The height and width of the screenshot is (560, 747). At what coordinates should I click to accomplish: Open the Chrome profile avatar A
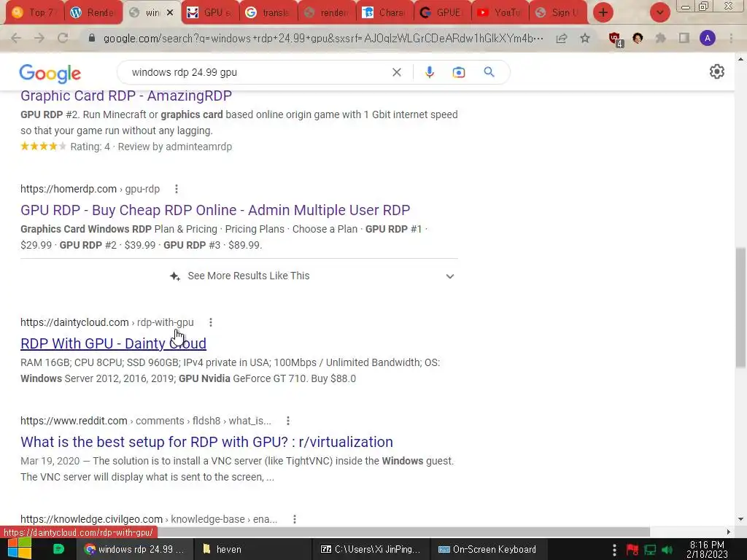pyautogui.click(x=708, y=38)
